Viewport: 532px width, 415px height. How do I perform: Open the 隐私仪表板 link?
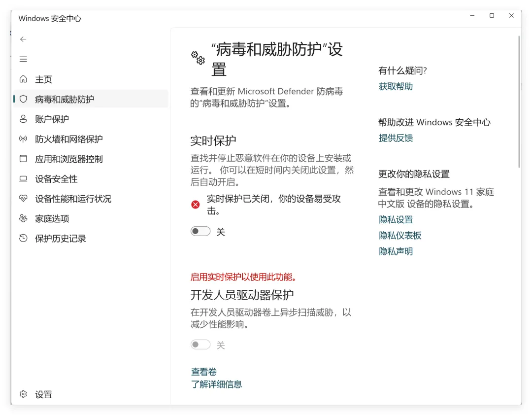point(400,236)
